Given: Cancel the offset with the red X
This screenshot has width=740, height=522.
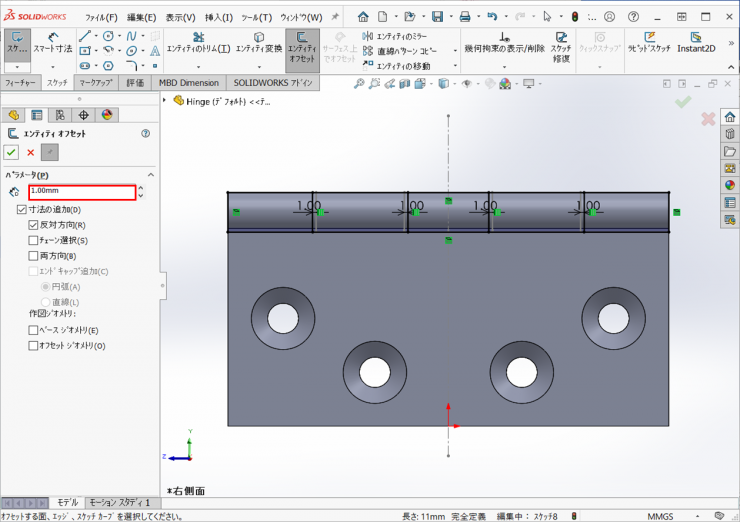Looking at the screenshot, I should [x=30, y=152].
